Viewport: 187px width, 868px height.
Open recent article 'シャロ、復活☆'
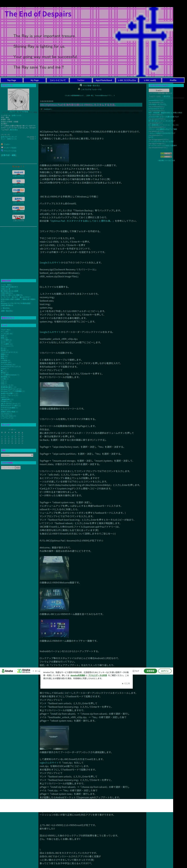coord(6,285)
